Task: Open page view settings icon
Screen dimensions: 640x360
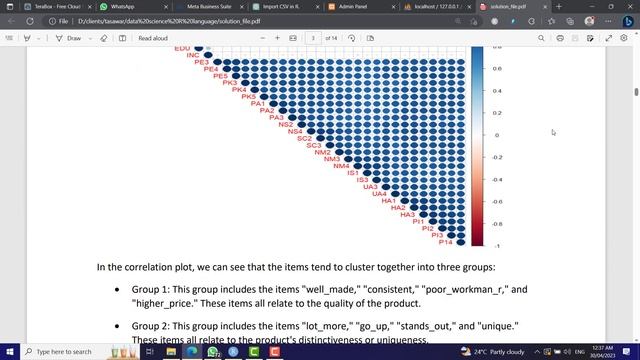Action: [370, 38]
